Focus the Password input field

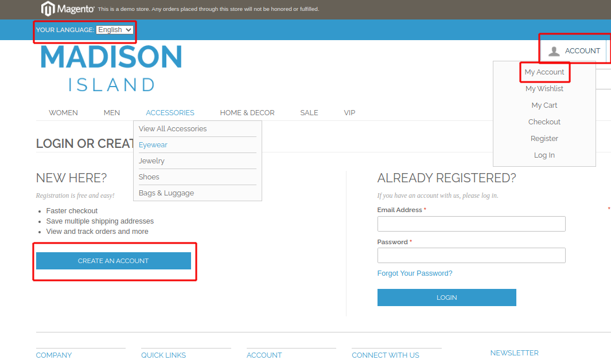pyautogui.click(x=471, y=256)
